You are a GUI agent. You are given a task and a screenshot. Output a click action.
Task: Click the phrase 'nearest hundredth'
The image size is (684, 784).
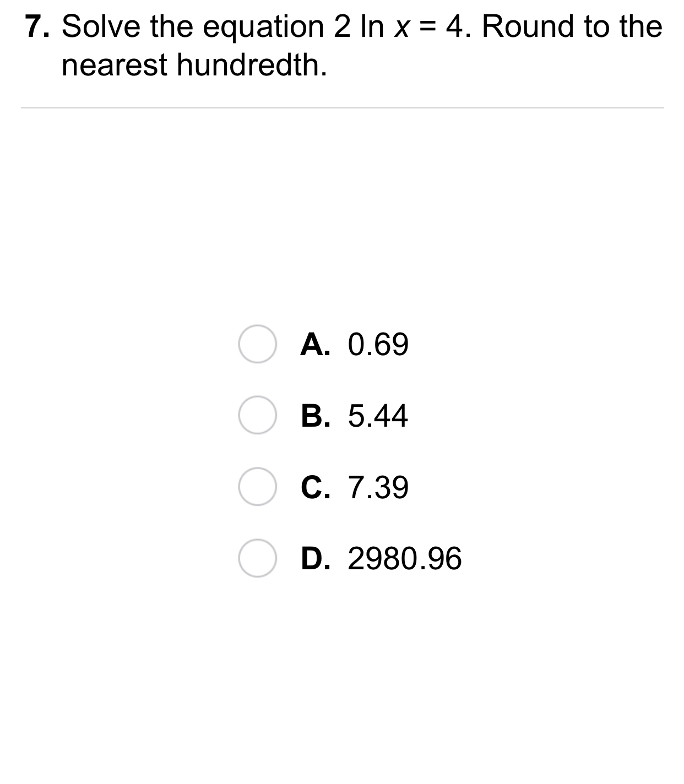(193, 65)
